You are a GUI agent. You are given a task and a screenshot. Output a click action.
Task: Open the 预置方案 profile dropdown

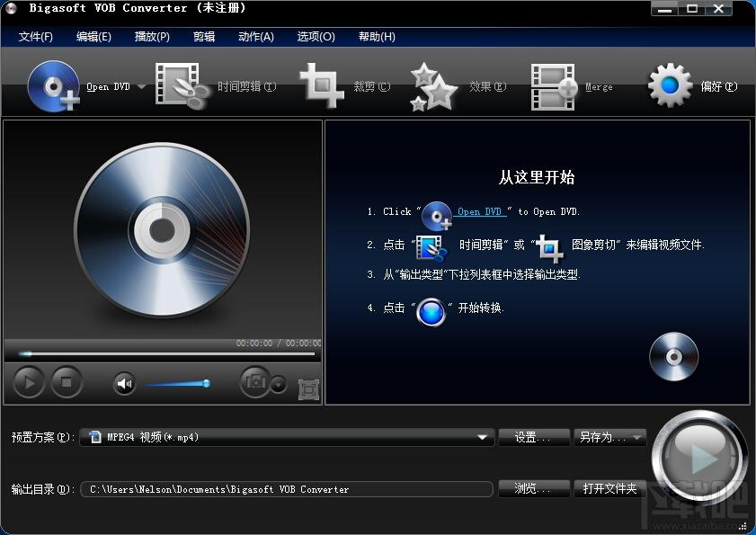[287, 437]
